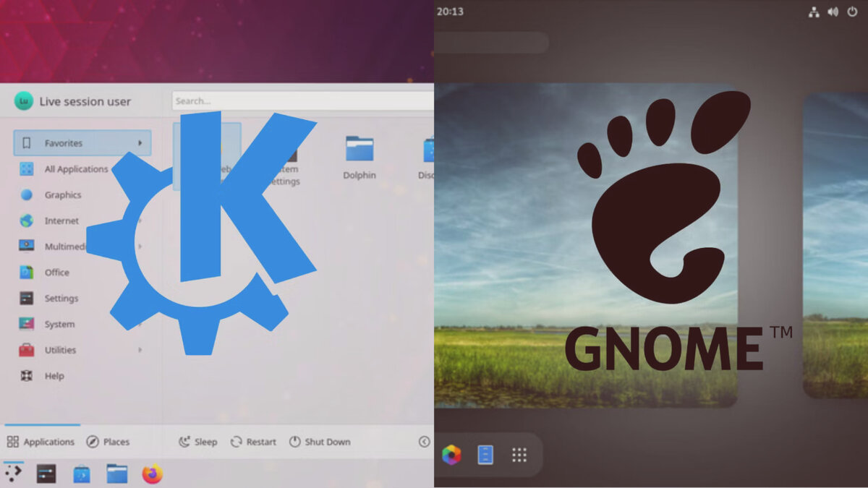Focus the GNOME overview search bar

[491, 42]
